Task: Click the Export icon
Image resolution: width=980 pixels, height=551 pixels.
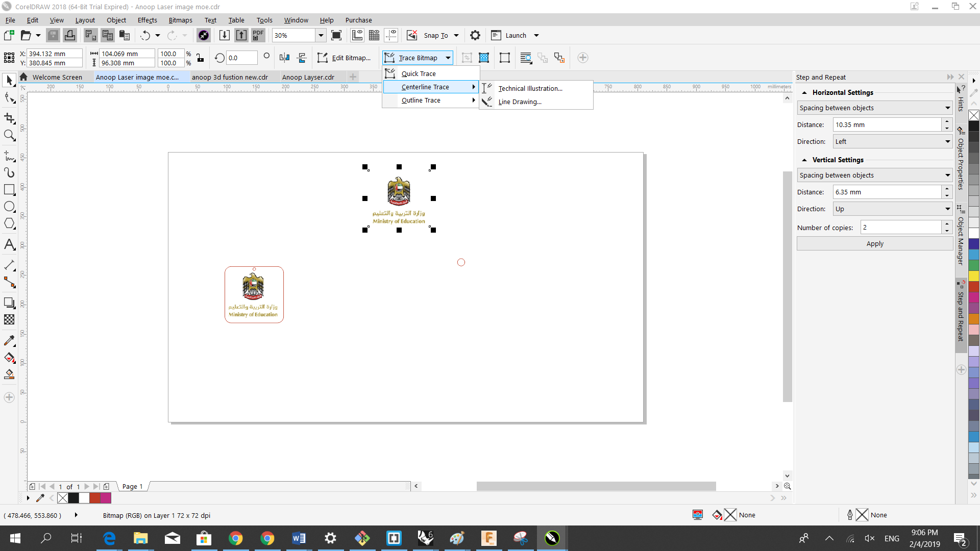Action: click(241, 35)
